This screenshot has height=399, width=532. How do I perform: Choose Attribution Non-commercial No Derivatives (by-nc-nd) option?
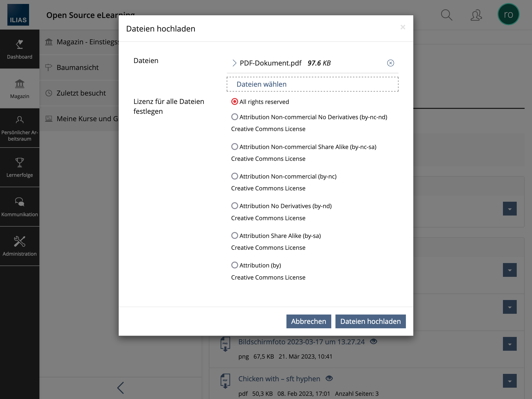tap(234, 117)
